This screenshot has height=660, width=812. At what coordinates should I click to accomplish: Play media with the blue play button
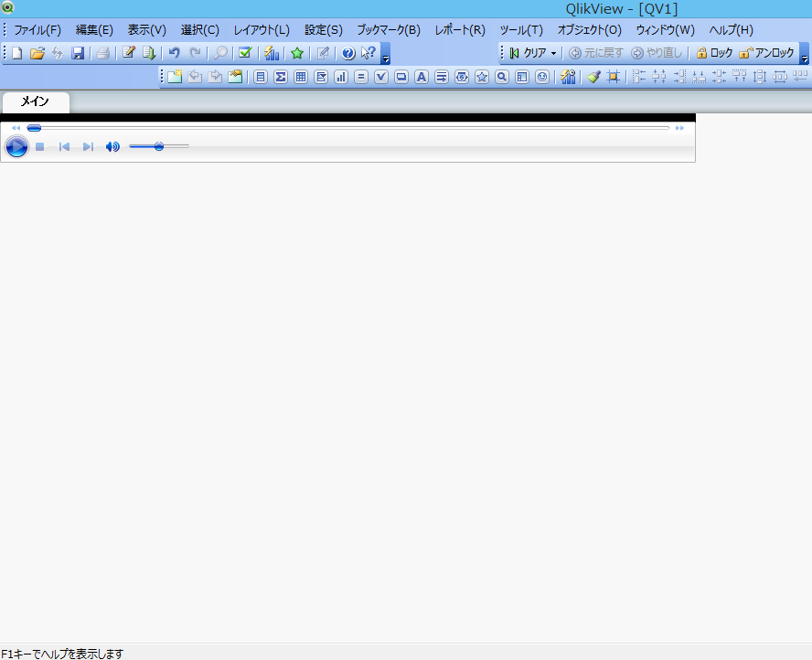pyautogui.click(x=16, y=146)
